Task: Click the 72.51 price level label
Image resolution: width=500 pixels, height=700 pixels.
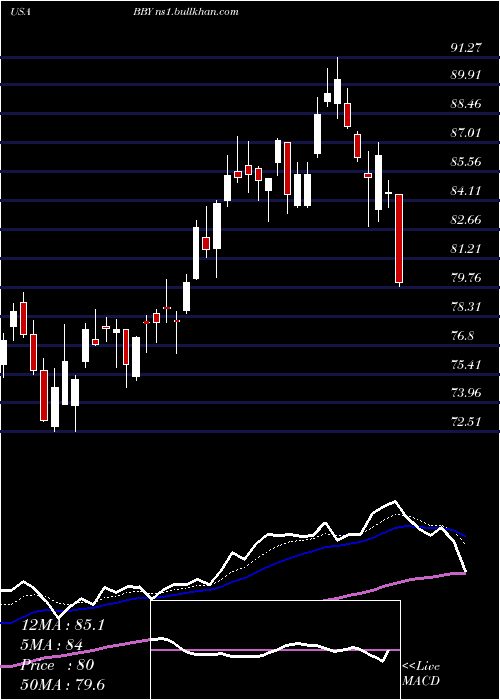Action: [x=467, y=422]
